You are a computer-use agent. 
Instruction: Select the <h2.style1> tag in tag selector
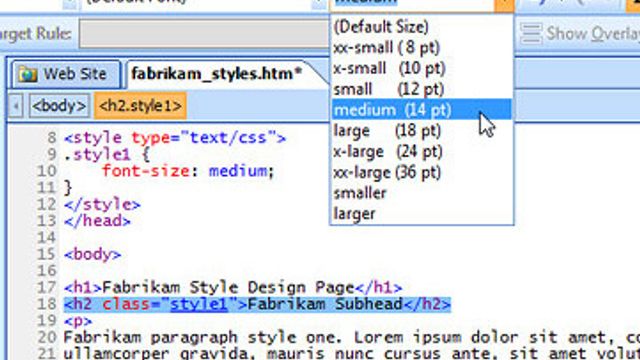point(140,106)
